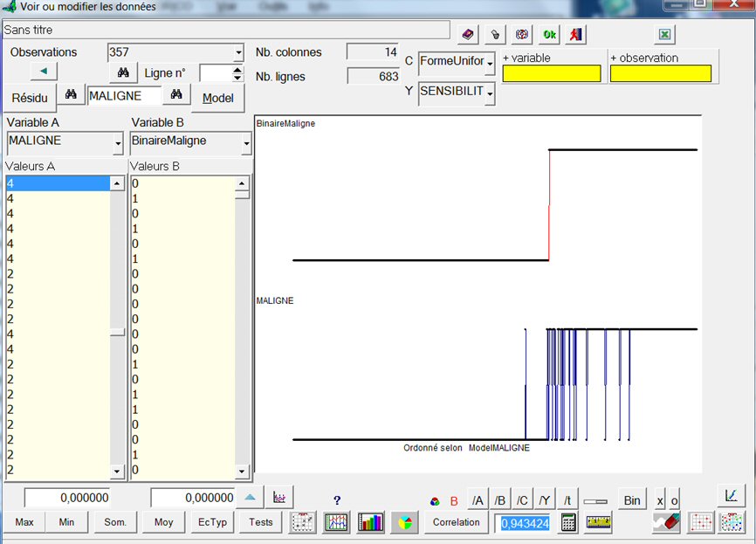Image resolution: width=756 pixels, height=544 pixels.
Task: Click the exit door icon in top toolbar
Action: [575, 35]
